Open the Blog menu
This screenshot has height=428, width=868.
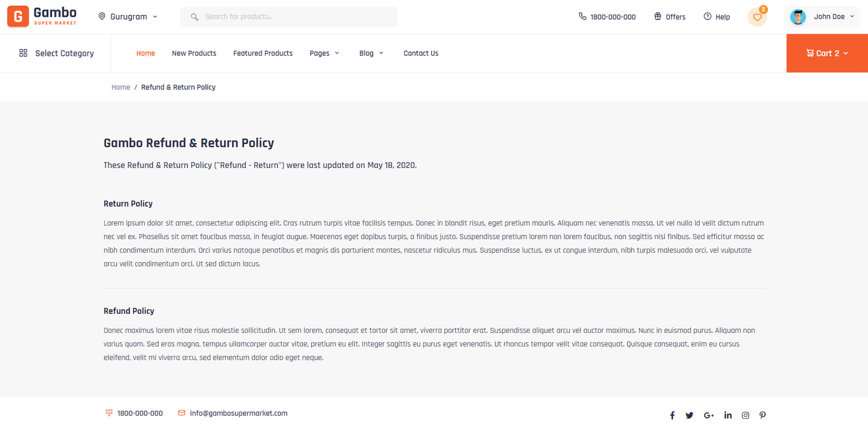371,53
